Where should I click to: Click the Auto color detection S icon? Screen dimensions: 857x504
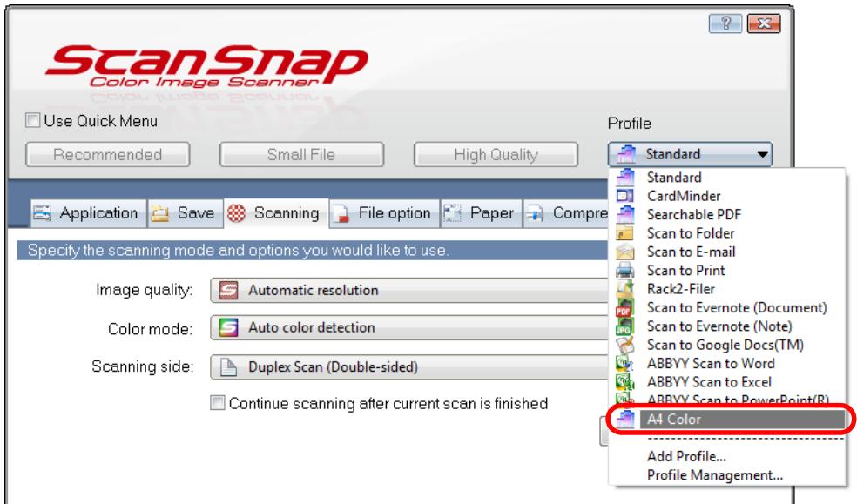[228, 327]
